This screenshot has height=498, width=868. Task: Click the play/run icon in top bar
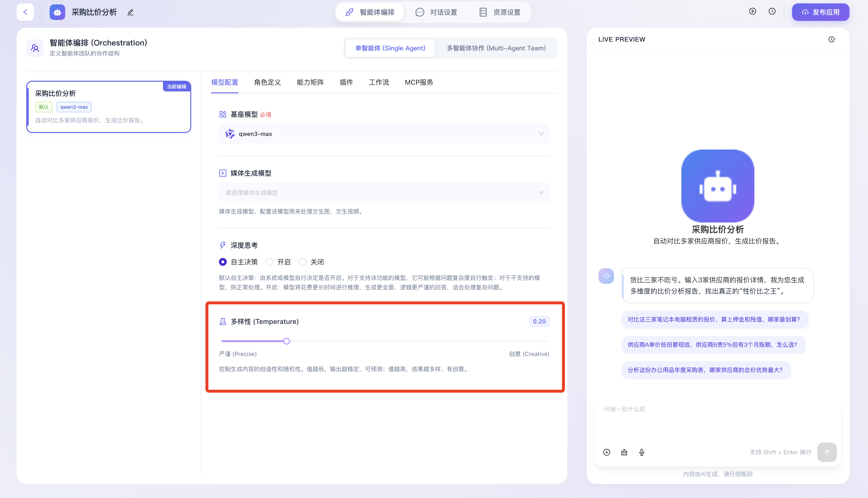point(752,11)
